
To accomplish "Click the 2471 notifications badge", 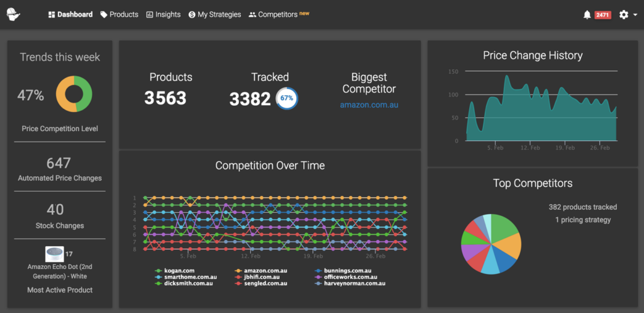I will tap(602, 15).
